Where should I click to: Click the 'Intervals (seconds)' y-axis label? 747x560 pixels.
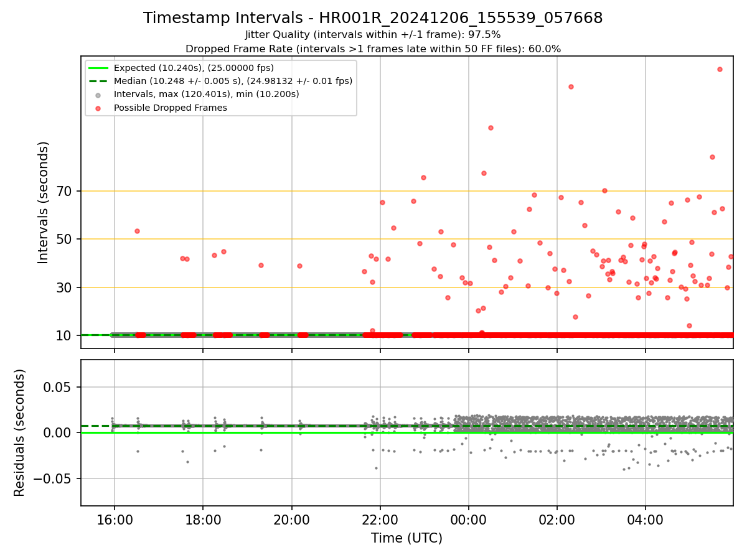point(44,202)
